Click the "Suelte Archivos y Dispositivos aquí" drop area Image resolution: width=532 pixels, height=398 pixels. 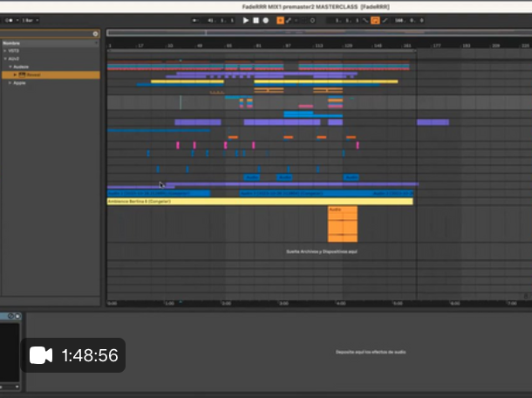point(322,251)
